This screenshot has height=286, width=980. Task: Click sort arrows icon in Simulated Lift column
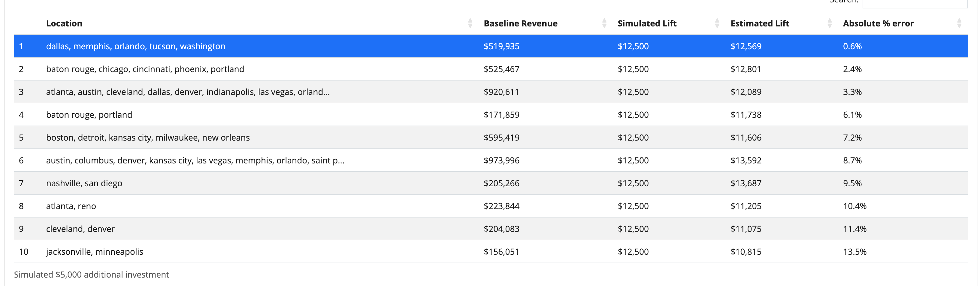tap(717, 23)
